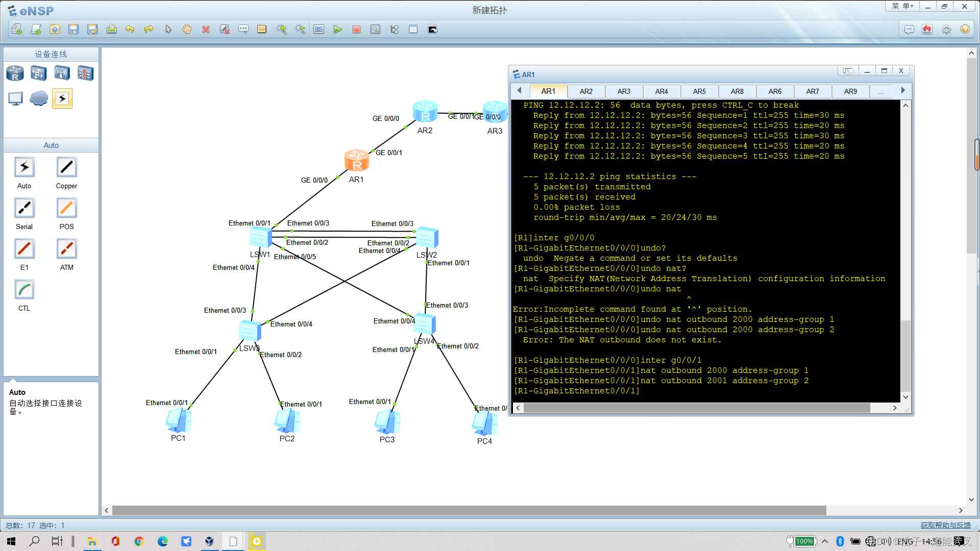This screenshot has width=980, height=551.
Task: Select the Switch device category icon
Action: click(x=38, y=73)
